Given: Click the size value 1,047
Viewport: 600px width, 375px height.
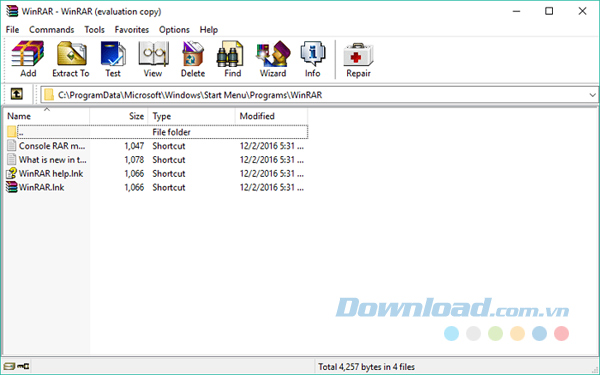Looking at the screenshot, I should click(x=134, y=146).
